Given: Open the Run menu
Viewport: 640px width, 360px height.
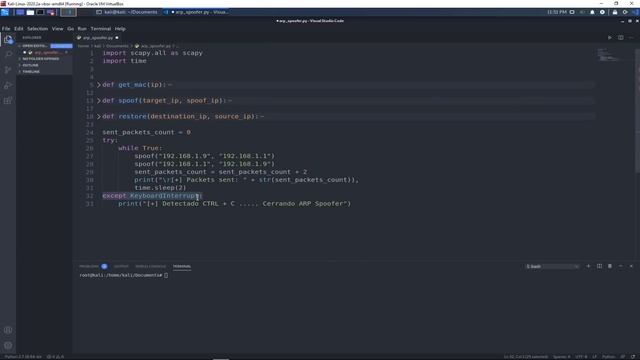Looking at the screenshot, I should point(82,29).
